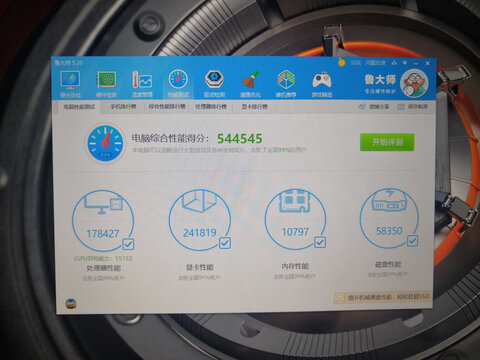Click the 显卡性能 label
The image size is (480, 360).
(200, 267)
